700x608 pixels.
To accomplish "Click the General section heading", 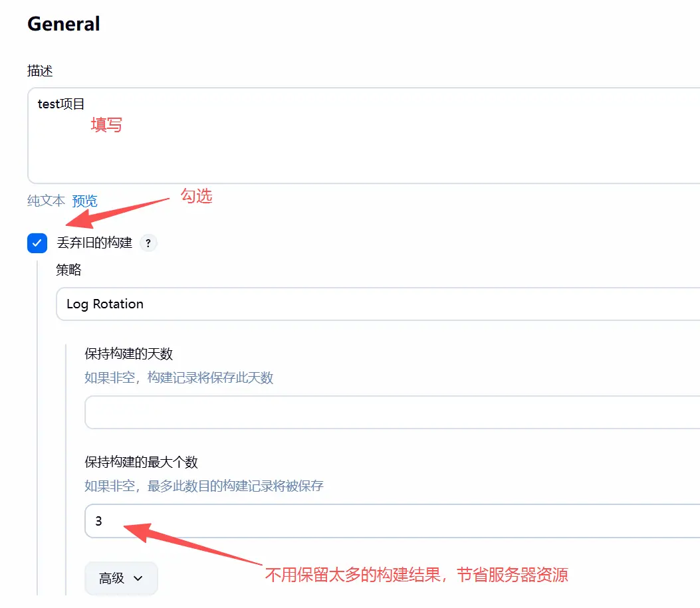I will [64, 24].
